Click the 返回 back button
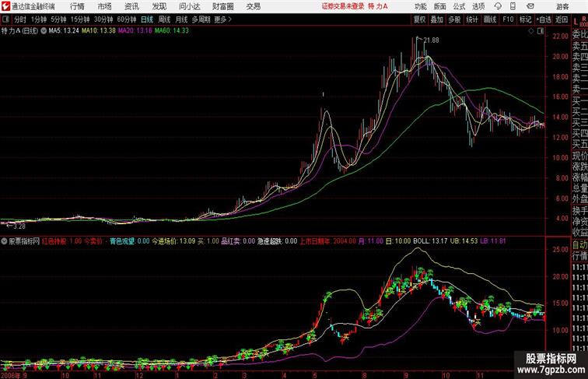 point(562,19)
